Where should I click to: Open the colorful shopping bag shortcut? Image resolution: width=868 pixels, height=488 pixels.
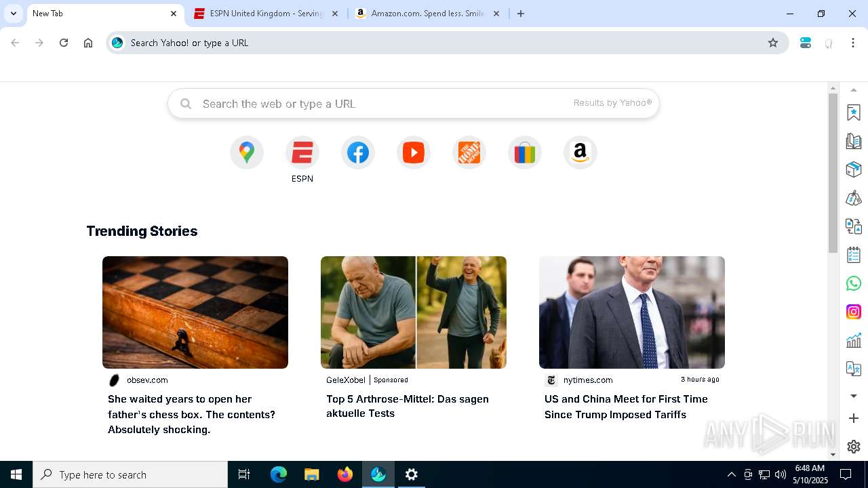[x=525, y=152]
